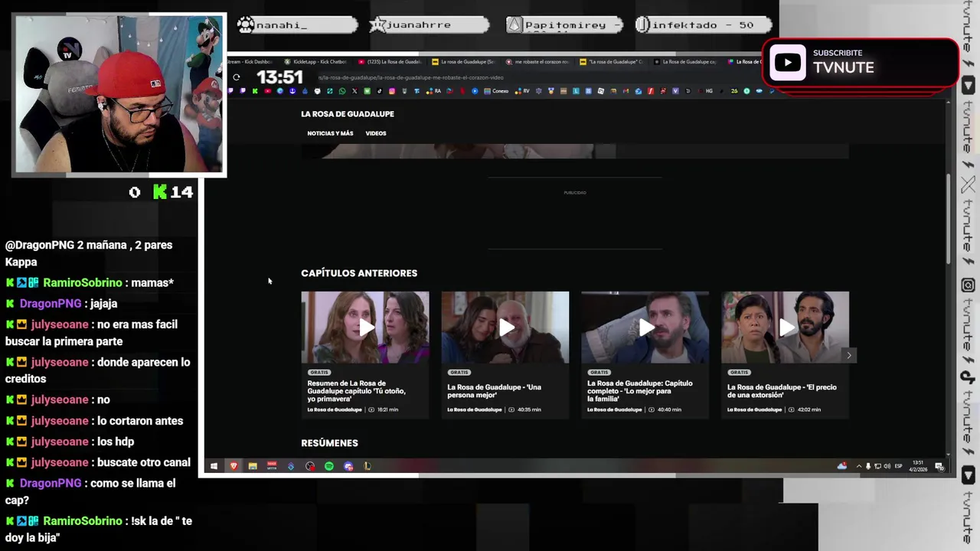Image resolution: width=980 pixels, height=551 pixels.
Task: Open the X (Twitter) bookmark icon
Action: pyautogui.click(x=354, y=91)
